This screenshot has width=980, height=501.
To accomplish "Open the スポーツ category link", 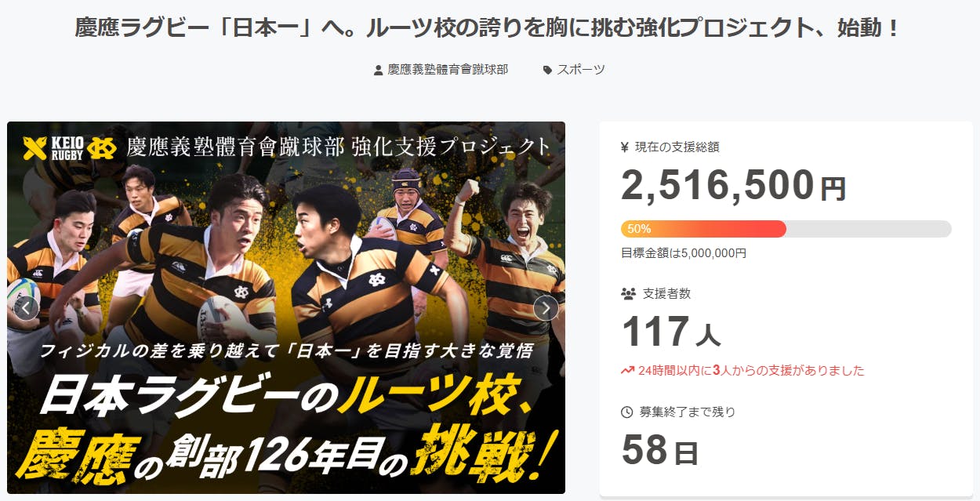I will (x=581, y=70).
